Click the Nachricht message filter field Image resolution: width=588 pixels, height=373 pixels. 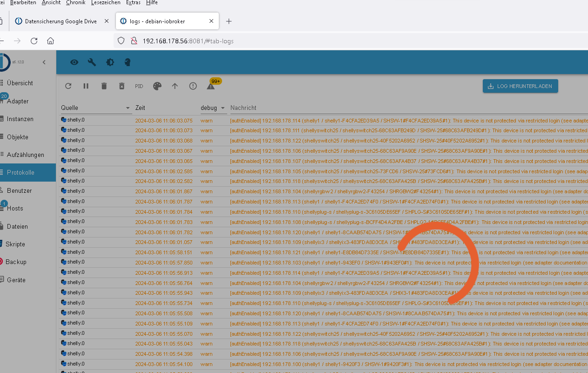click(x=409, y=108)
